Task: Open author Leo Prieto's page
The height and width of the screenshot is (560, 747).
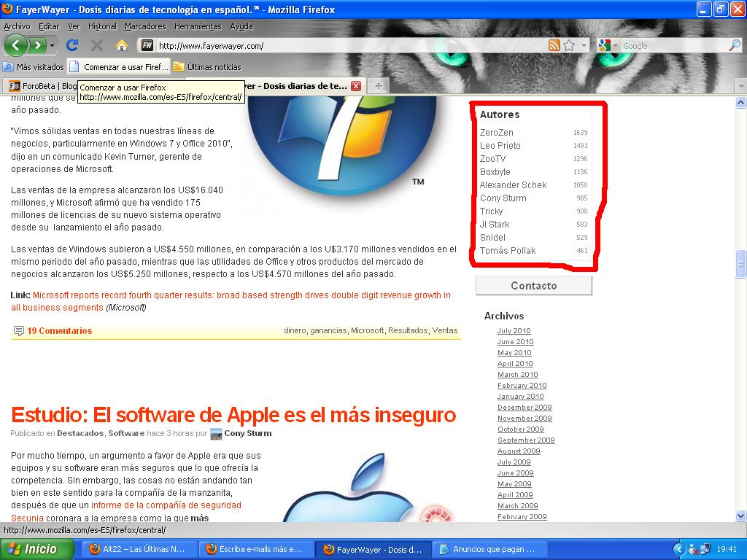Action: click(500, 146)
